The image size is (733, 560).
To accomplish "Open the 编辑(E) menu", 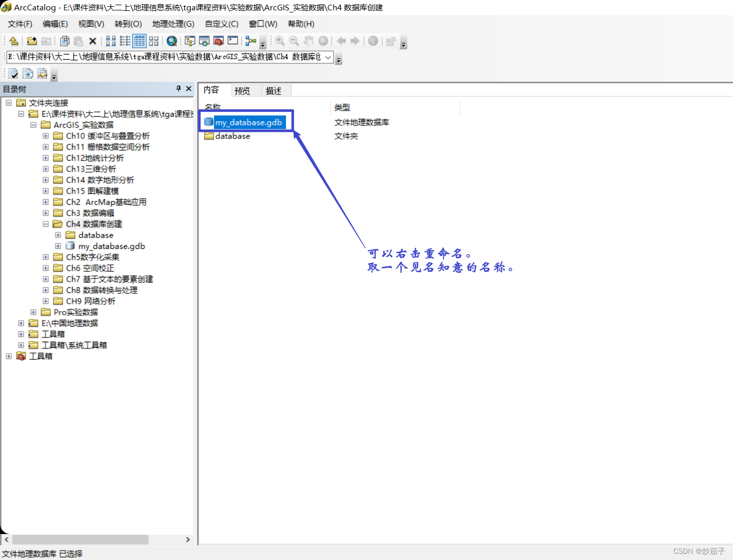I will coord(55,24).
